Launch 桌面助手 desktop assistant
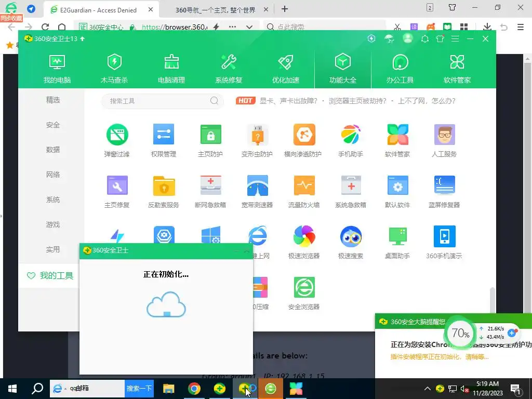 (397, 242)
